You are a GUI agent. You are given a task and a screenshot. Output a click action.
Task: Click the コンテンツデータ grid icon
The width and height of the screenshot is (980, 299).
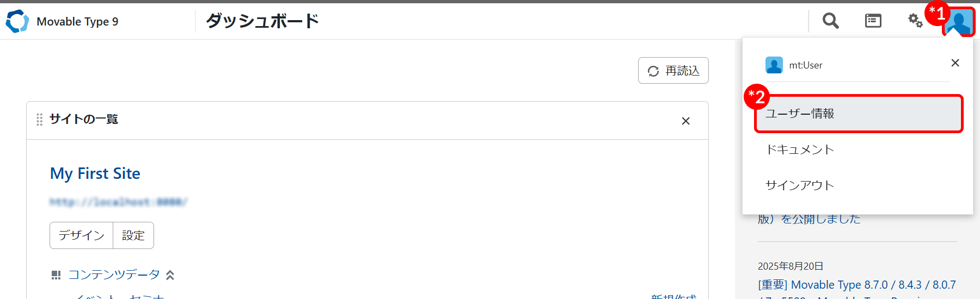(x=56, y=275)
